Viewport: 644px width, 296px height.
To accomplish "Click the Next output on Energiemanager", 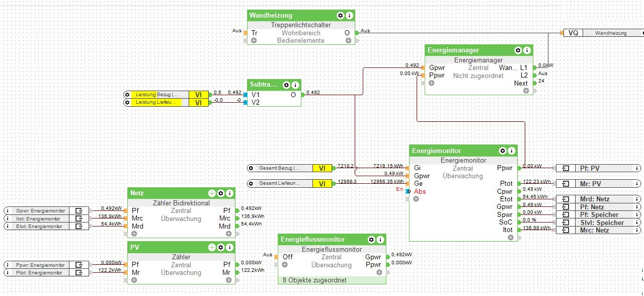I will pos(521,83).
